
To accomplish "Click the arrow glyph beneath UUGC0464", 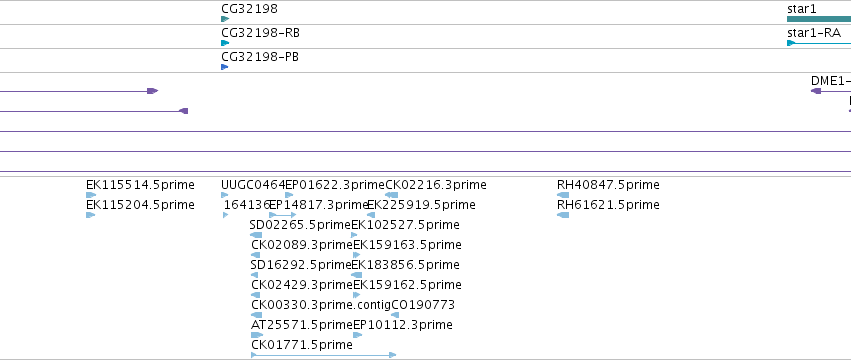I will click(225, 195).
